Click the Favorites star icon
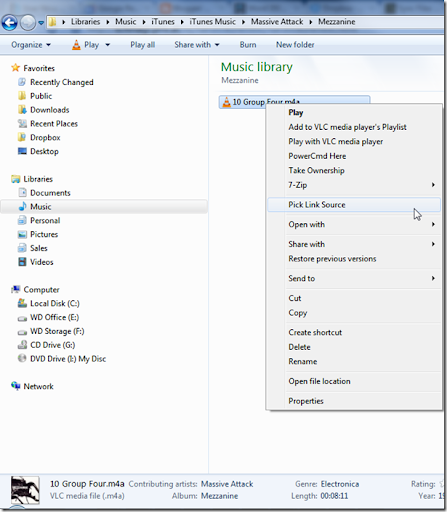 pos(15,68)
